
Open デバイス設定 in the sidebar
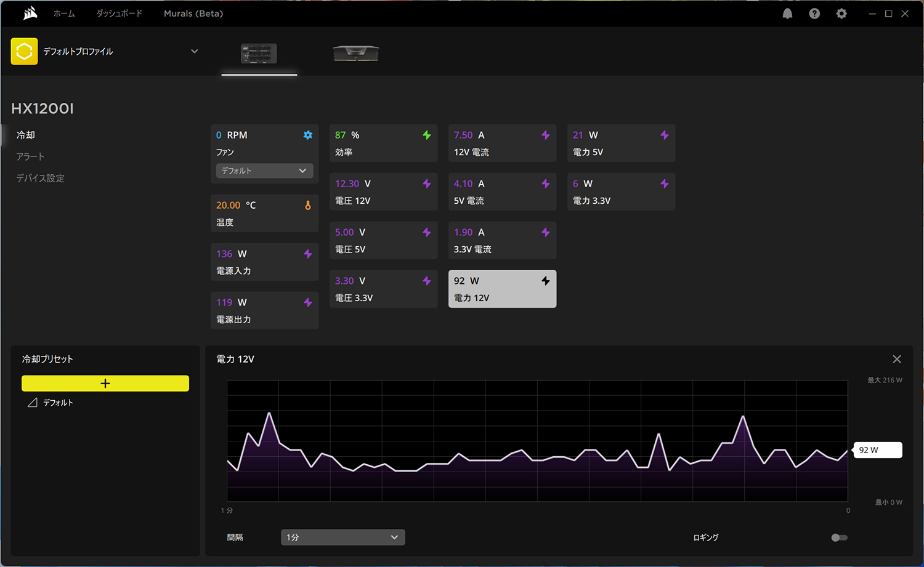(40, 178)
